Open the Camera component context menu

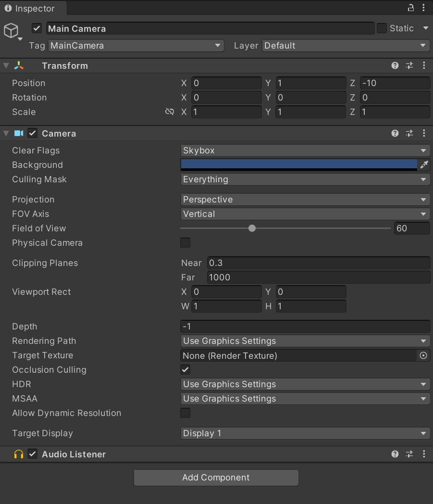pos(424,133)
